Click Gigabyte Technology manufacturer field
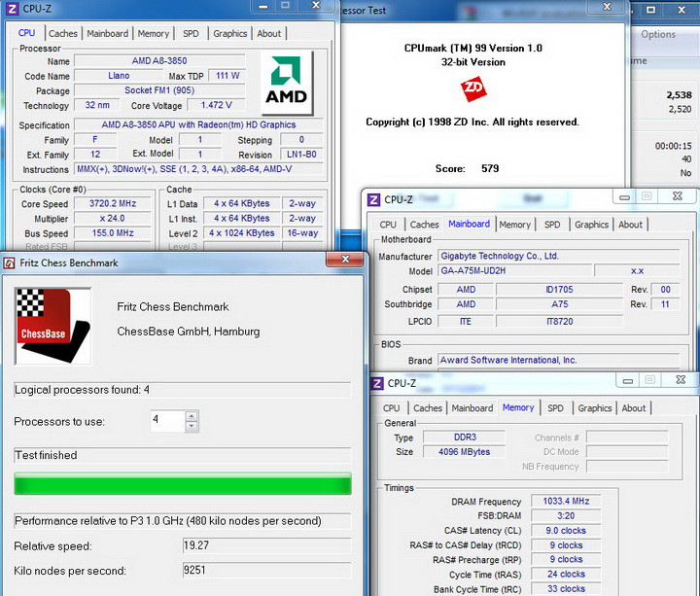 (558, 256)
